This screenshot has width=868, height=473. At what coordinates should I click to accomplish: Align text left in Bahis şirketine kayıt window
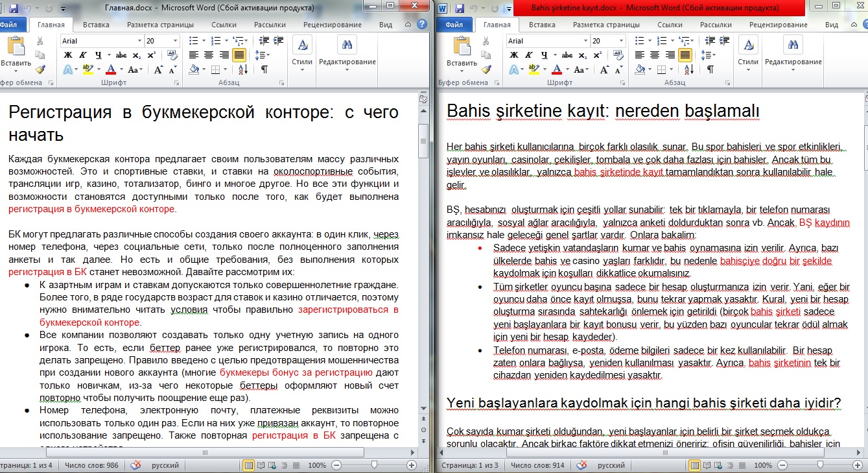coord(639,55)
